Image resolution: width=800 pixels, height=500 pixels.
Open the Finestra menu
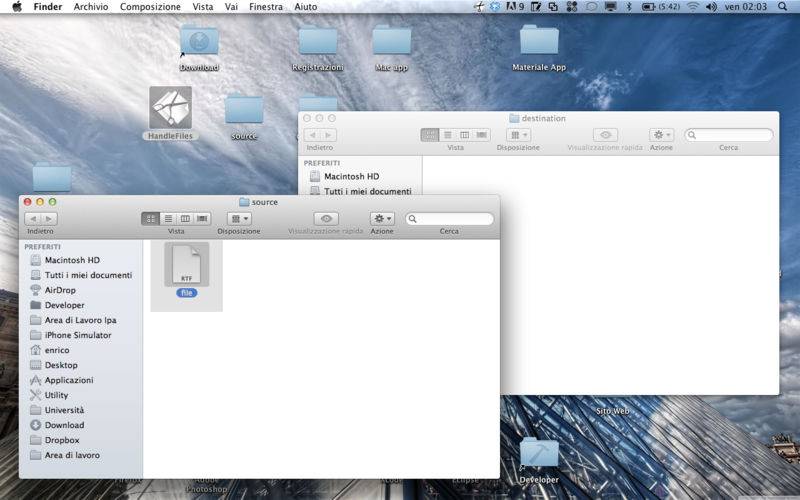pos(266,7)
